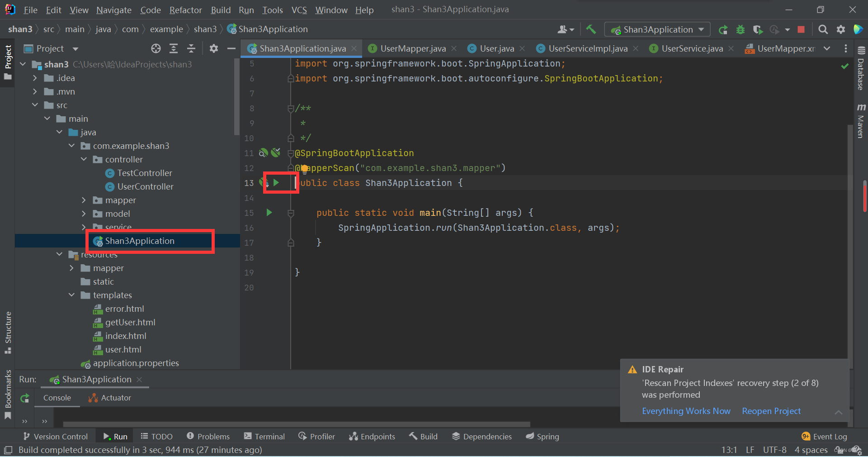Click Everything Works Now link
Viewport: 868px width, 457px height.
coord(686,411)
